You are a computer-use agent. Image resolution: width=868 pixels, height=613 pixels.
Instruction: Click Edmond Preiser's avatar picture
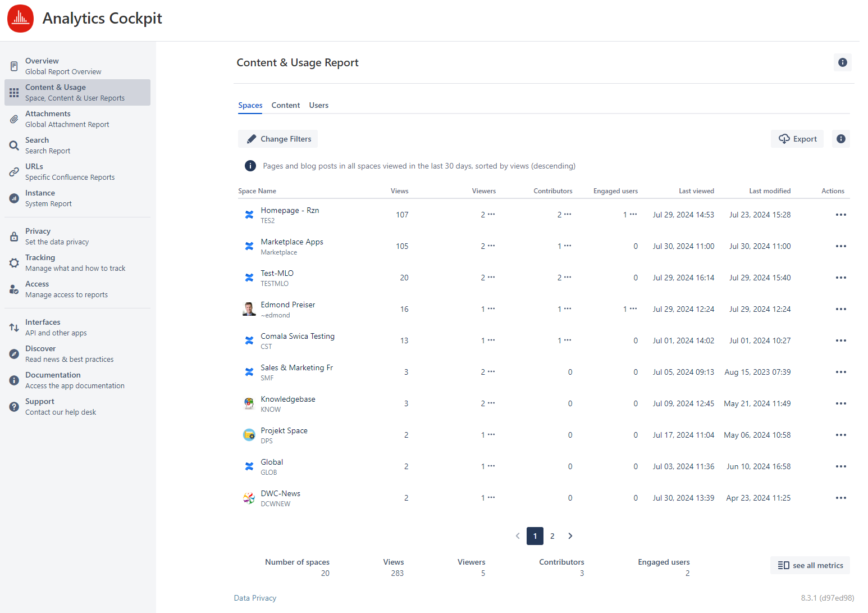coord(249,309)
